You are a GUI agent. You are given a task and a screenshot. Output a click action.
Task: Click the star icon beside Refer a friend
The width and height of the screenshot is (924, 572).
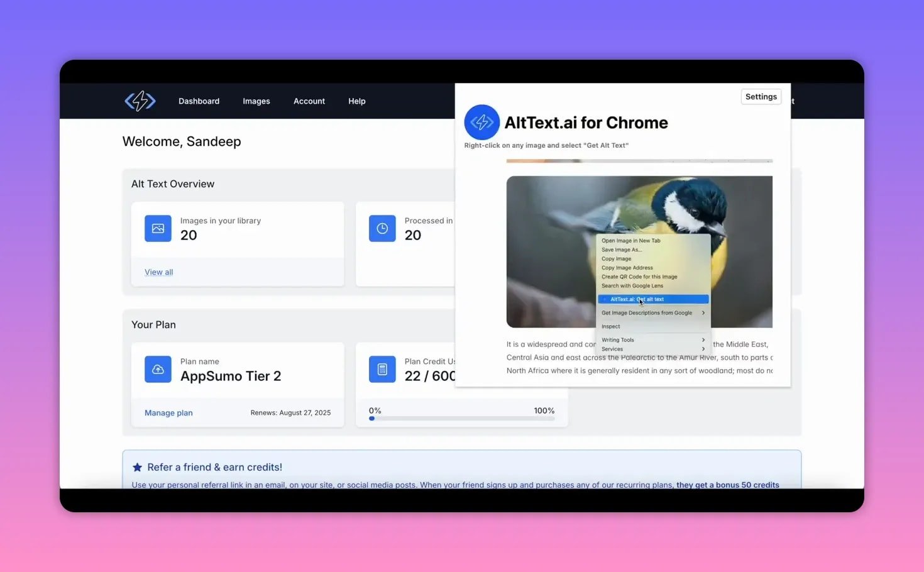click(137, 466)
